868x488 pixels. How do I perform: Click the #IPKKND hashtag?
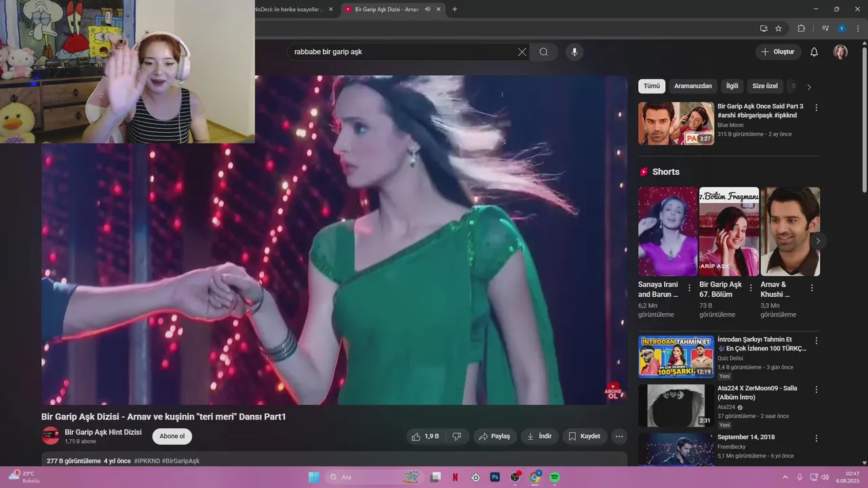tap(147, 461)
